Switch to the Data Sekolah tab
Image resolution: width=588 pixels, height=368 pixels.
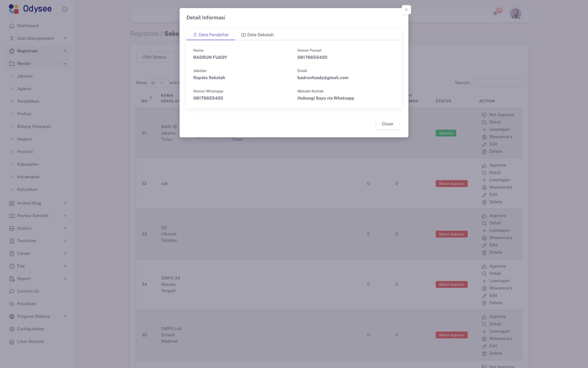pyautogui.click(x=257, y=34)
